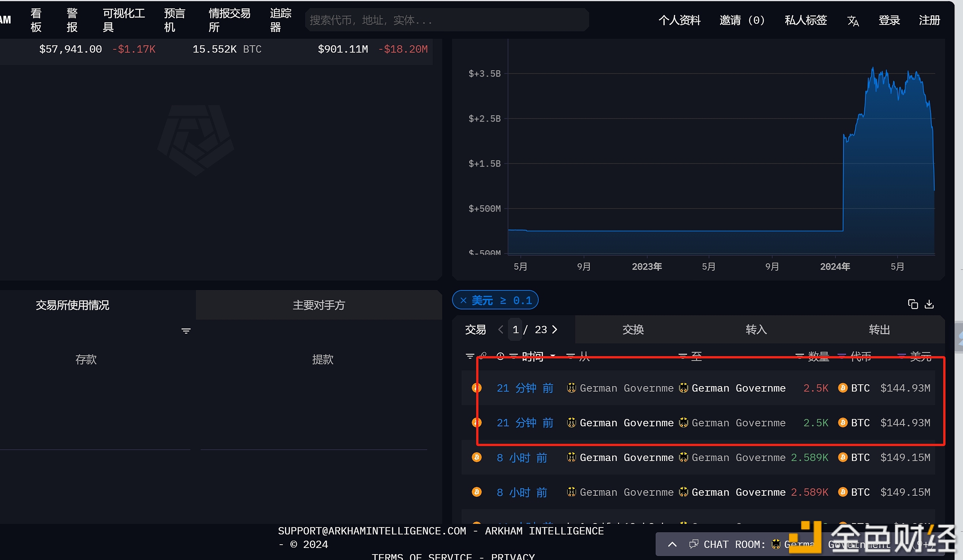Click BTC token icon on green 2.589K row

(843, 457)
